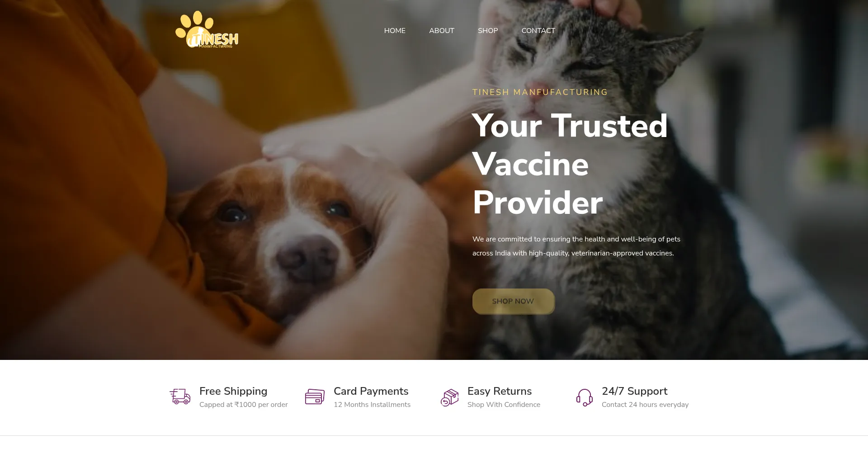Click the TINESH MANFUFACTURING tagline text
Viewport: 868px width, 449px height.
[x=540, y=92]
